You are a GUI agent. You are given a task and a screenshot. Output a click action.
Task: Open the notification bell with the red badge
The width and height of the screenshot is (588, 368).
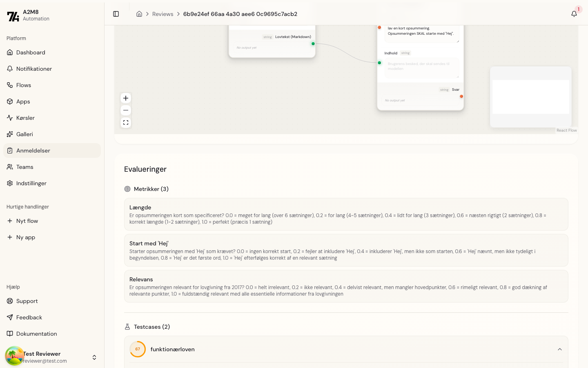tap(574, 13)
